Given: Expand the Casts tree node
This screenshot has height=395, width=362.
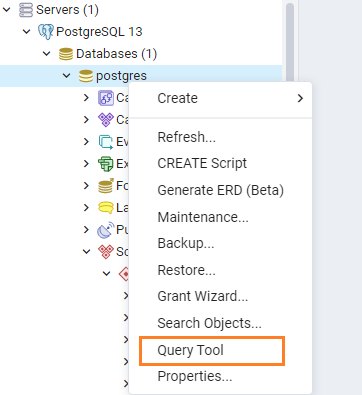Looking at the screenshot, I should click(86, 98).
